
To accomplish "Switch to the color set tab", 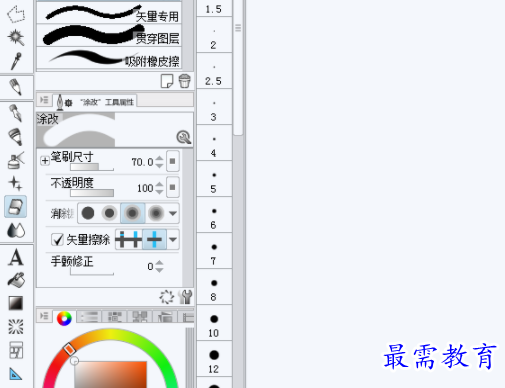I will pos(114,316).
